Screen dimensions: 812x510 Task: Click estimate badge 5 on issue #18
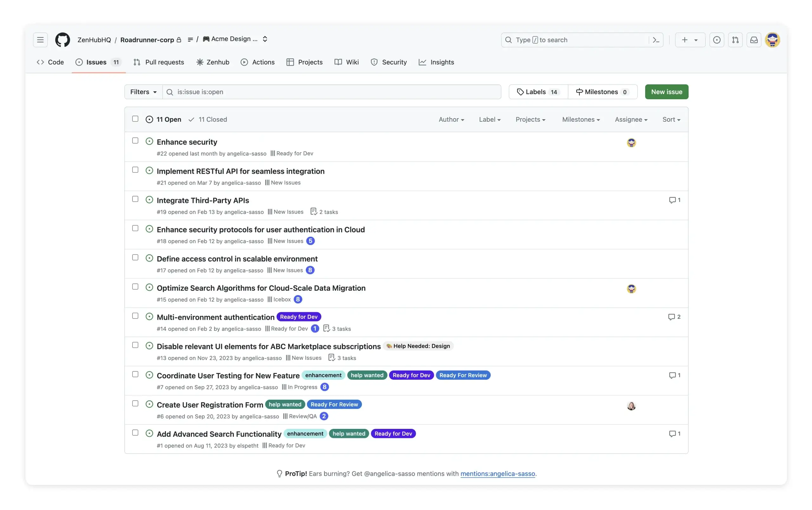310,241
